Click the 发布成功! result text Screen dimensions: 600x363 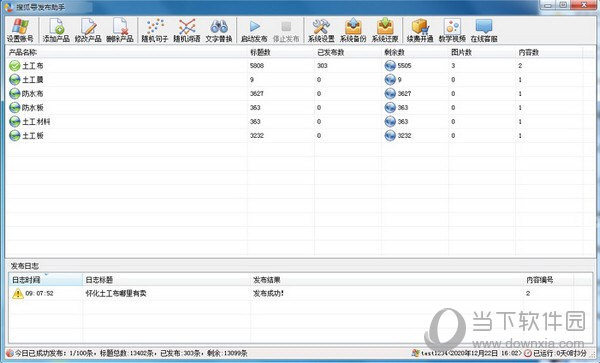(x=268, y=293)
